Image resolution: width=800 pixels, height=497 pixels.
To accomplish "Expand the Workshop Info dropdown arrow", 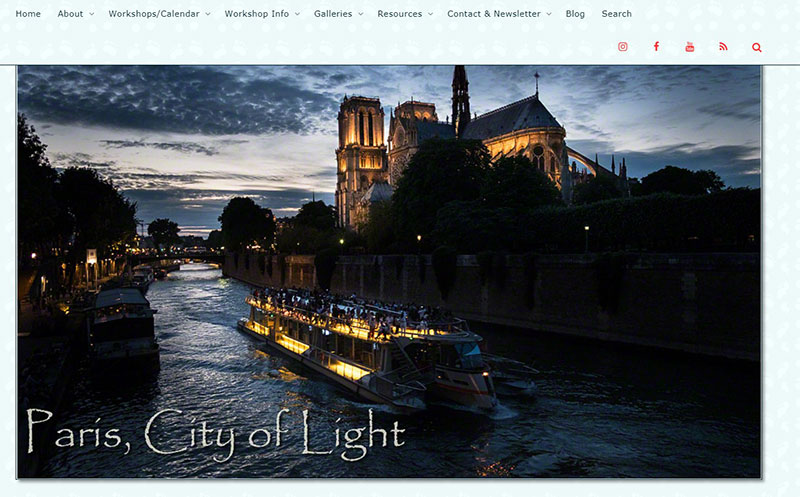I will pyautogui.click(x=297, y=14).
